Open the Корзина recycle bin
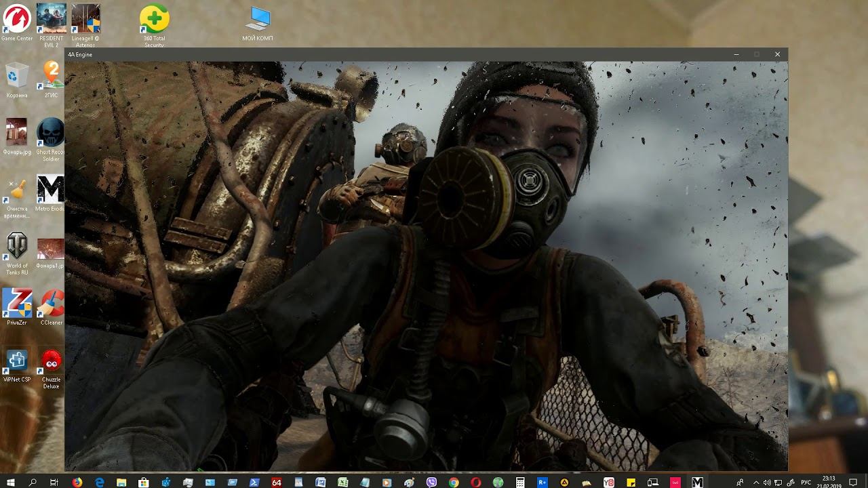This screenshot has height=488, width=868. [16, 80]
